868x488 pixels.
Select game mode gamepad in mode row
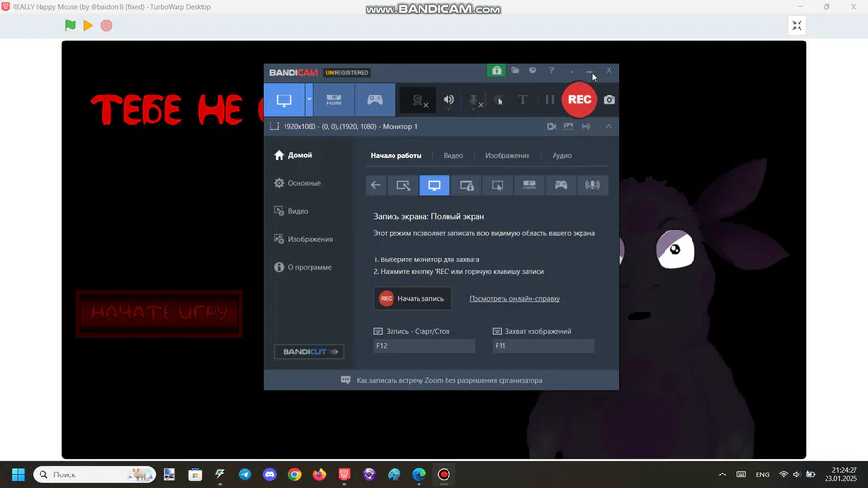(560, 185)
